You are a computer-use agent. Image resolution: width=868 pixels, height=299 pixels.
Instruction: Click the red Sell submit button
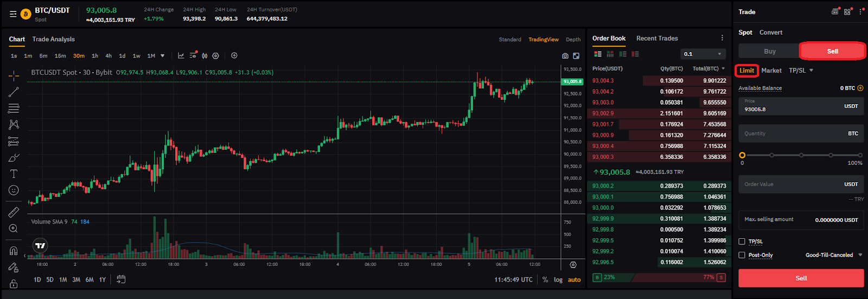(x=801, y=278)
